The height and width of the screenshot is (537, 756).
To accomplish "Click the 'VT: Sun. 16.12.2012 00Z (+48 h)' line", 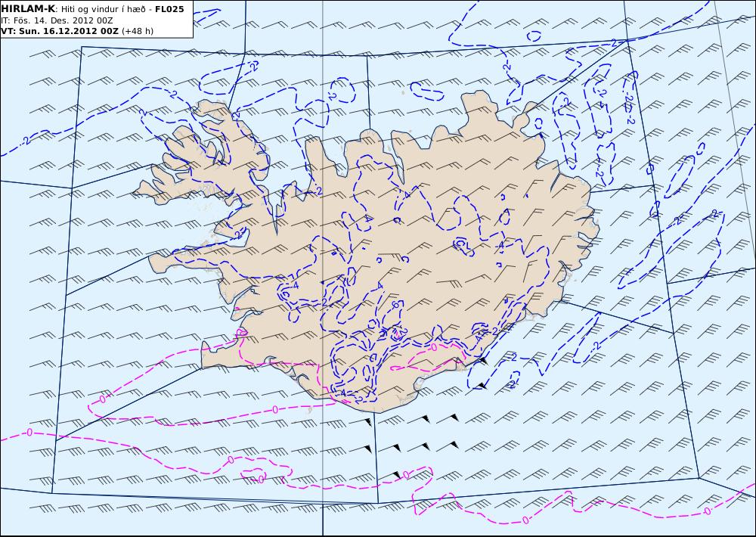I will tap(77, 31).
